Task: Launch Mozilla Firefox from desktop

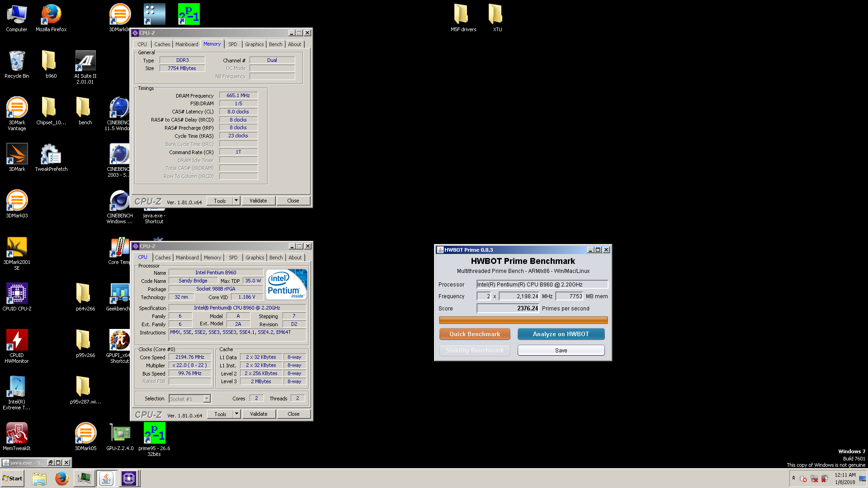Action: coord(51,18)
